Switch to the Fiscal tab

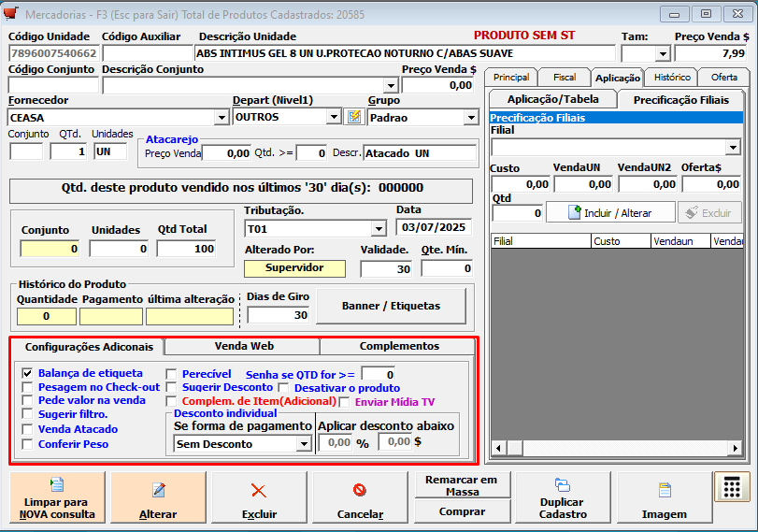click(564, 78)
